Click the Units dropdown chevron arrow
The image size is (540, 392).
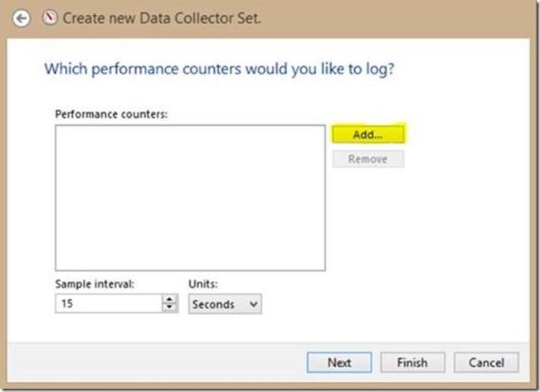tap(254, 304)
